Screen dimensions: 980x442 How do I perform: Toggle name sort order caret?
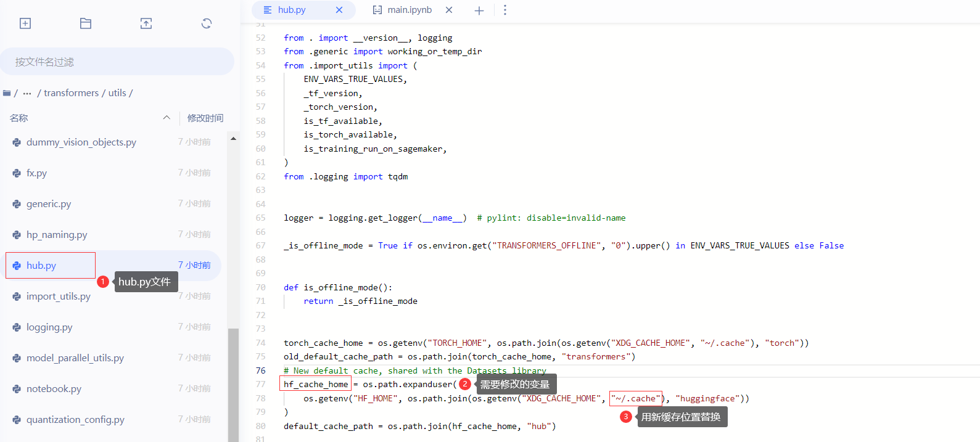point(167,118)
